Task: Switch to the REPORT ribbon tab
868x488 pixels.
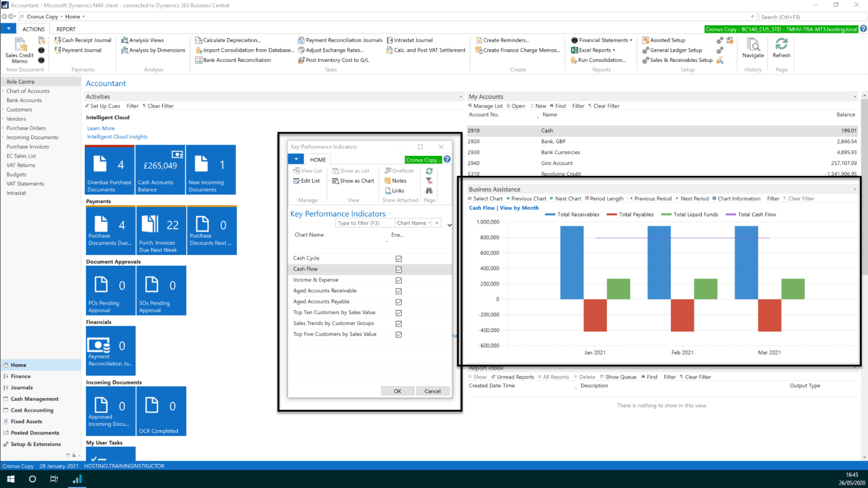Action: 66,29
